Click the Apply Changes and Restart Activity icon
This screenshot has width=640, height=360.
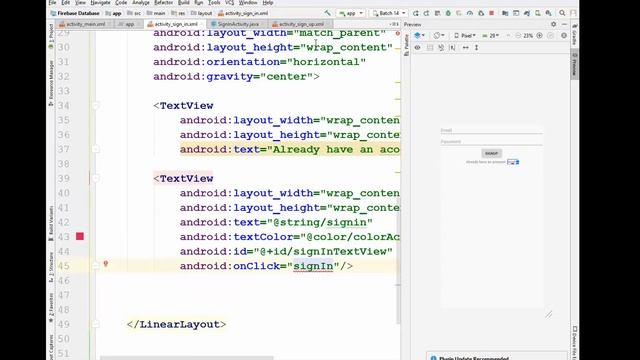(x=416, y=13)
